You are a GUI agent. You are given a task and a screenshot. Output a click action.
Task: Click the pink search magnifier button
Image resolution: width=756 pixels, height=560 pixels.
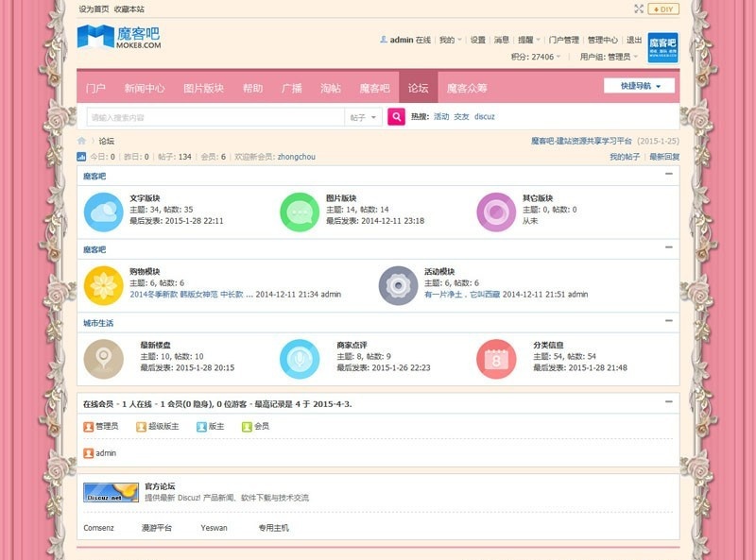point(397,117)
